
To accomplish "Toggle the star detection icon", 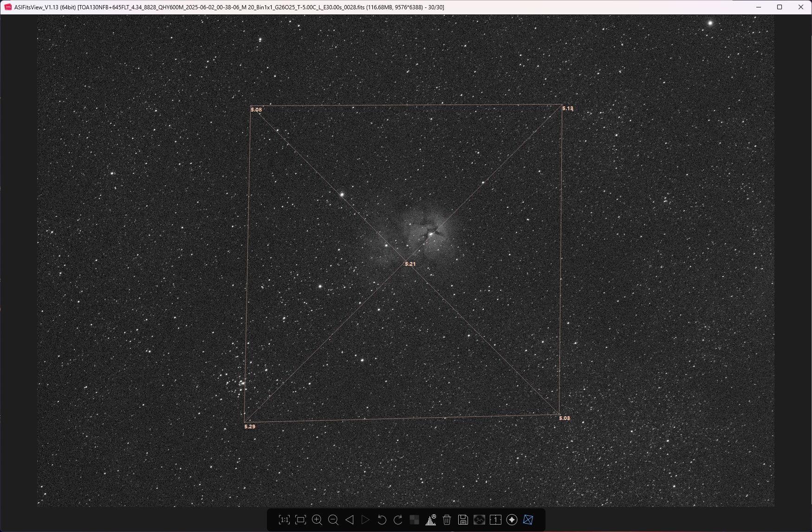I will 512,520.
